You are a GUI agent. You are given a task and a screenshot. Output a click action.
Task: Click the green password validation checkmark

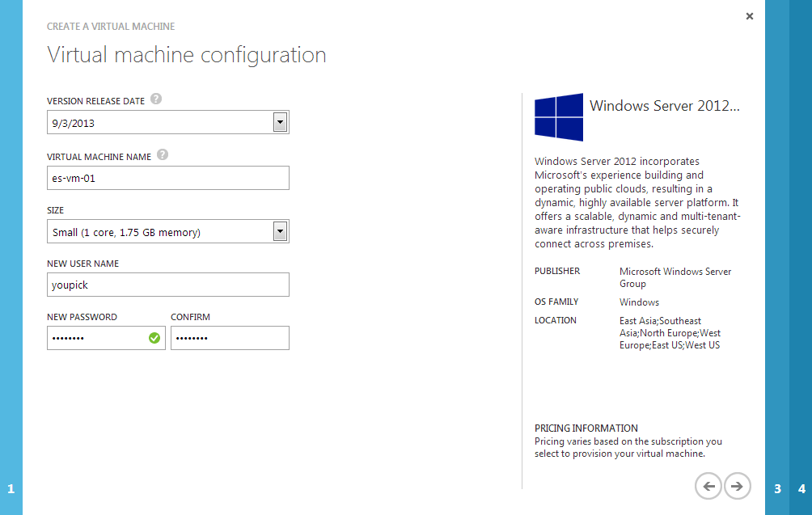(x=154, y=338)
